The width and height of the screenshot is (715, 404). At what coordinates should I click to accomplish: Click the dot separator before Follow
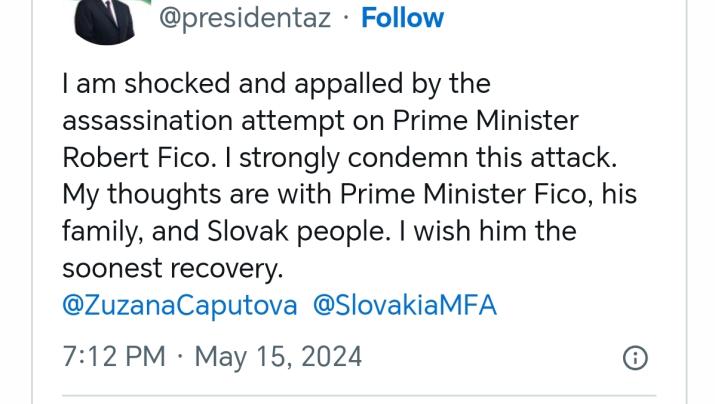tap(346, 18)
